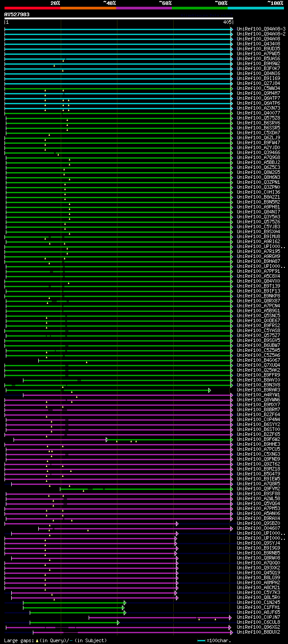The image size is (288, 644).
Task: Select the UniRef100_B9UD35 label
Action: 258,49
